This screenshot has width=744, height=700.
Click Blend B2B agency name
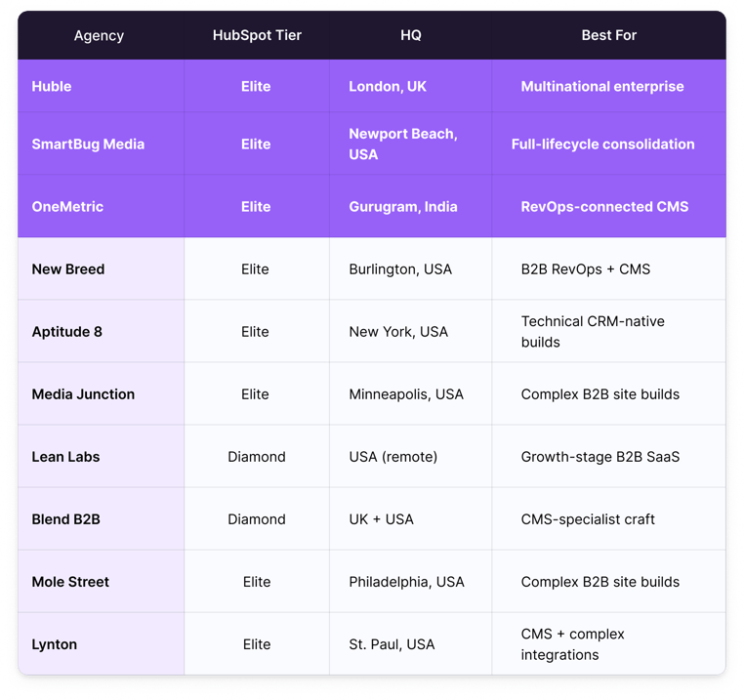[x=65, y=519]
